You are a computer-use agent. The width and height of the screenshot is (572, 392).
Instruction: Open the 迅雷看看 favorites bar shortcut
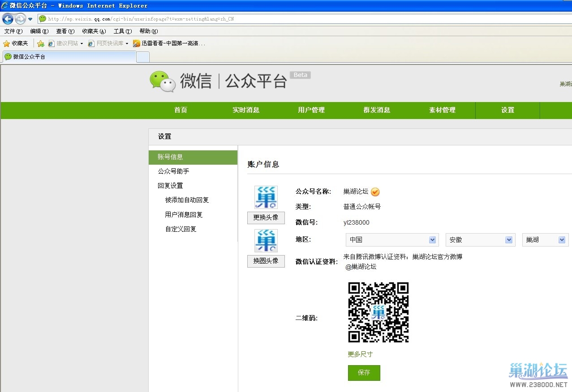[x=169, y=43]
